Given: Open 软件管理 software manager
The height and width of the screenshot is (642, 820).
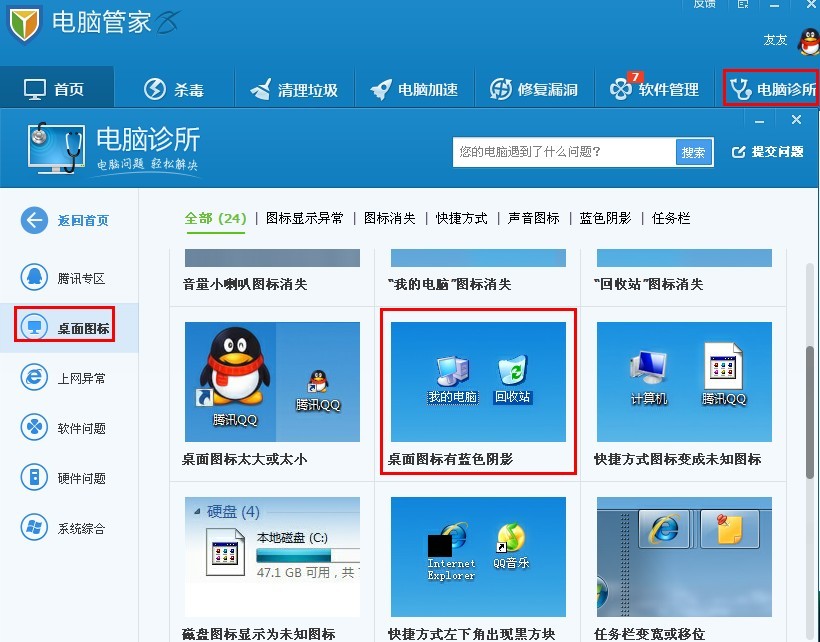Looking at the screenshot, I should 654,88.
